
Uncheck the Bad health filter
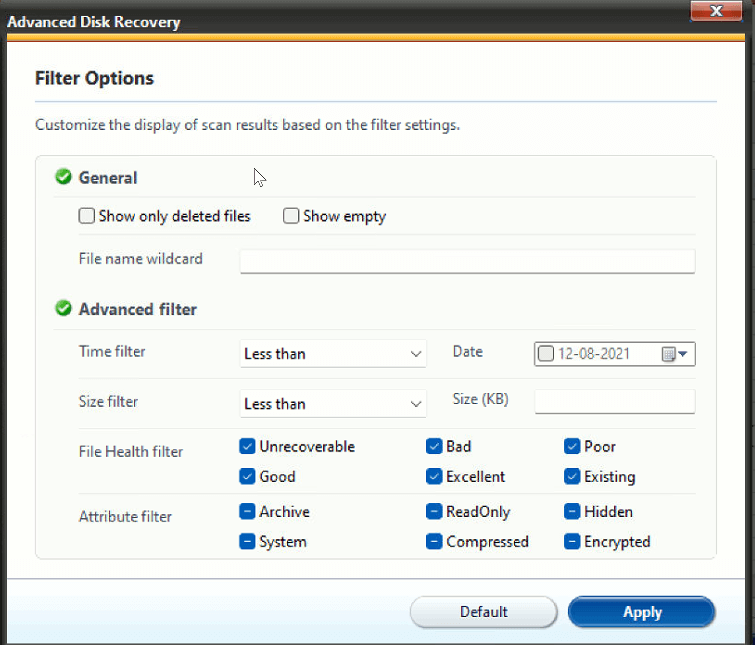click(x=434, y=446)
